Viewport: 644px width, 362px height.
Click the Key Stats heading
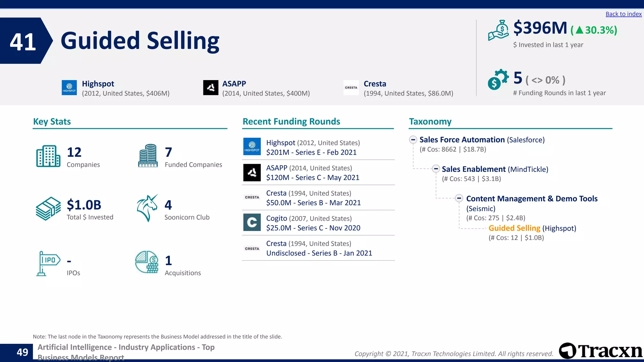(52, 122)
